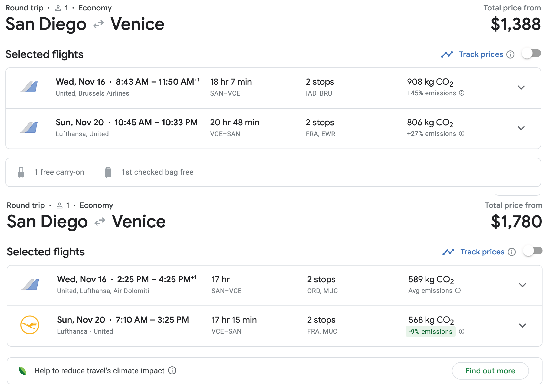The image size is (549, 392).
Task: Click 'FRA, EWR' stops text
Action: 320,134
